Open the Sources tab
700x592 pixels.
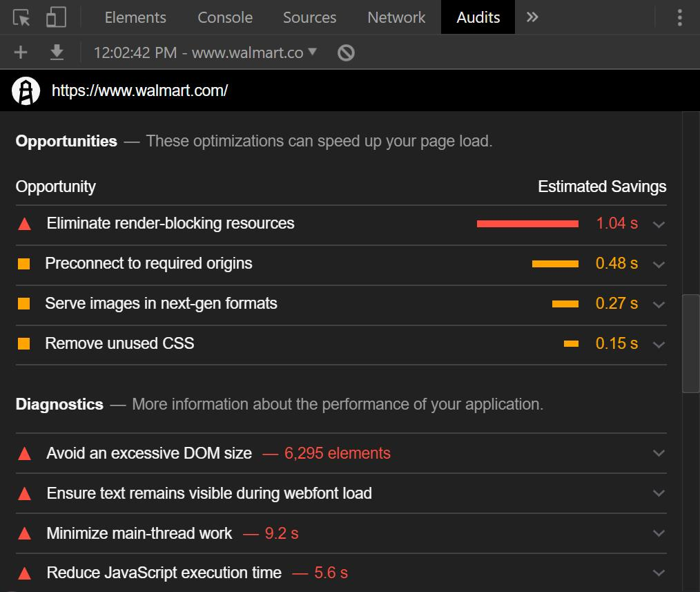(309, 17)
